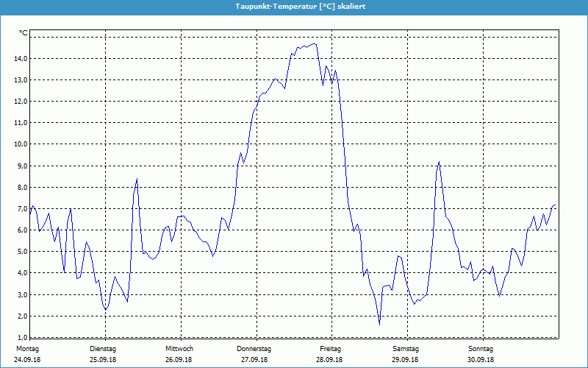Viewport: 588px width, 368px height.
Task: Click the Freitag day label
Action: [330, 349]
